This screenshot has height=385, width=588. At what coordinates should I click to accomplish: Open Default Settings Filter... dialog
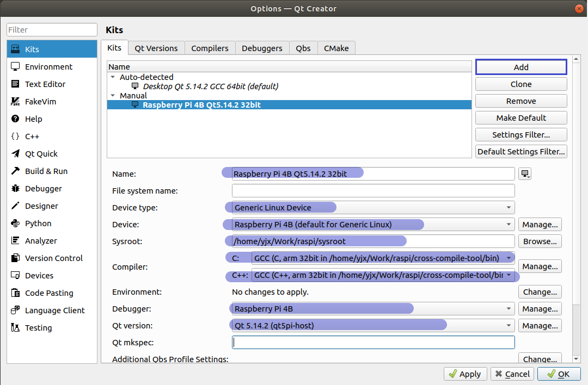pyautogui.click(x=521, y=152)
